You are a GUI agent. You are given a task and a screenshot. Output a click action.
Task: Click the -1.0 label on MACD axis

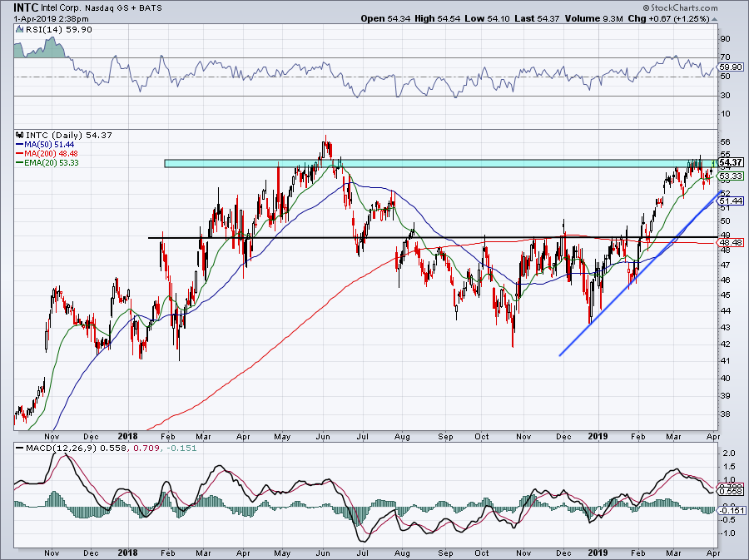pyautogui.click(x=727, y=533)
